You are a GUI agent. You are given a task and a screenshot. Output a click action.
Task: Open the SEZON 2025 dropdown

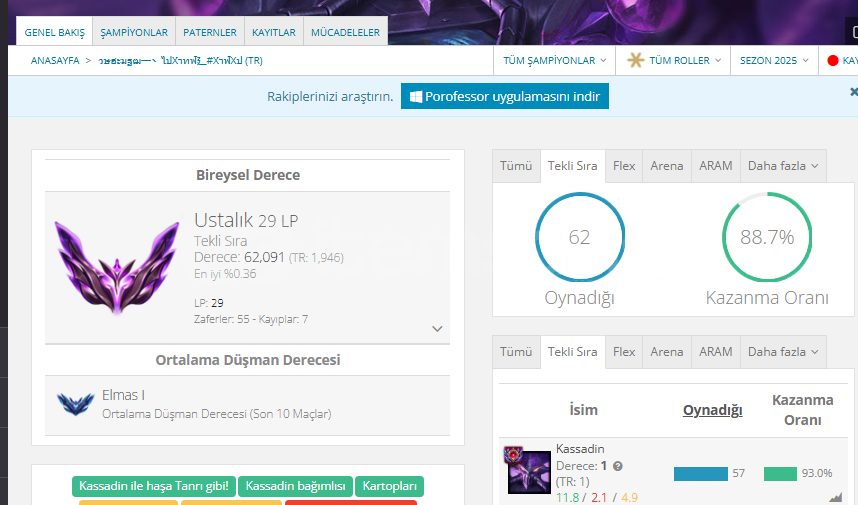pos(774,61)
